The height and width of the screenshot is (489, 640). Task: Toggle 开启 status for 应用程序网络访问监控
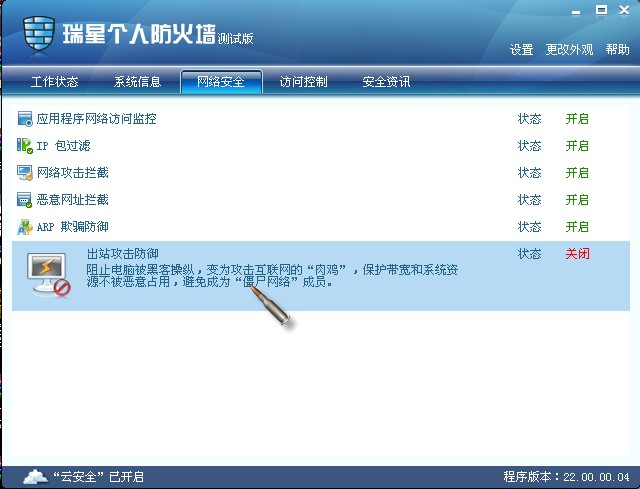(577, 119)
